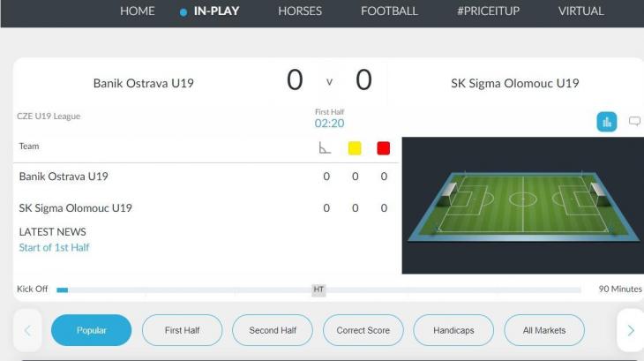Select the First Half markets filter

[182, 330]
